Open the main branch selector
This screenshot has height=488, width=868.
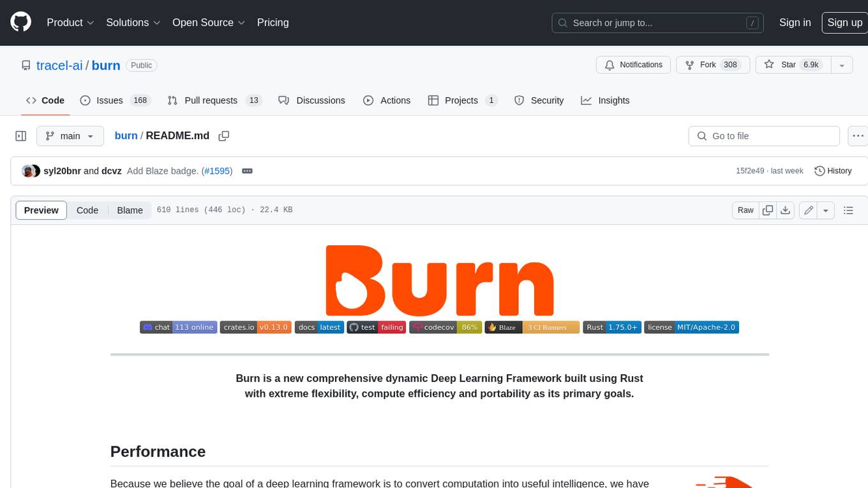(x=70, y=136)
